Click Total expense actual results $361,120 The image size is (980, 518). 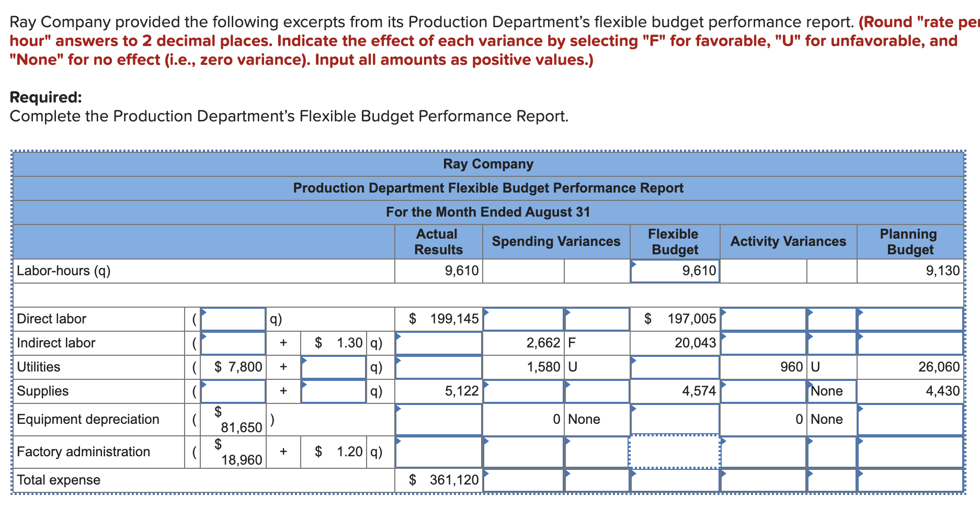point(443,480)
